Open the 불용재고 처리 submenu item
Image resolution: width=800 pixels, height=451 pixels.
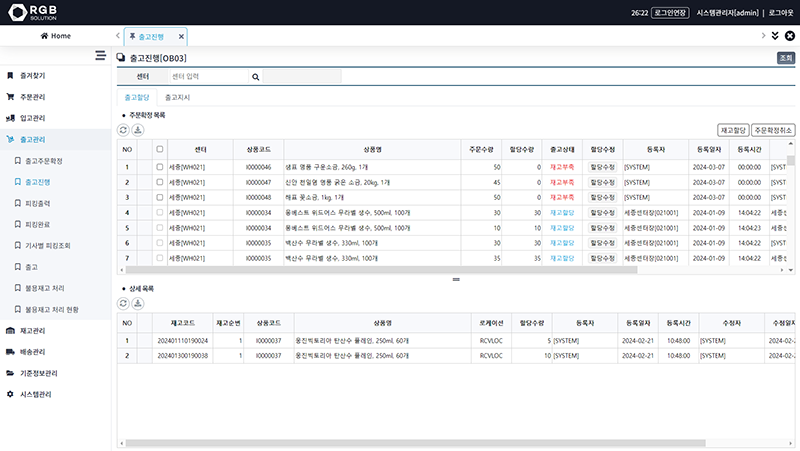tap(45, 288)
